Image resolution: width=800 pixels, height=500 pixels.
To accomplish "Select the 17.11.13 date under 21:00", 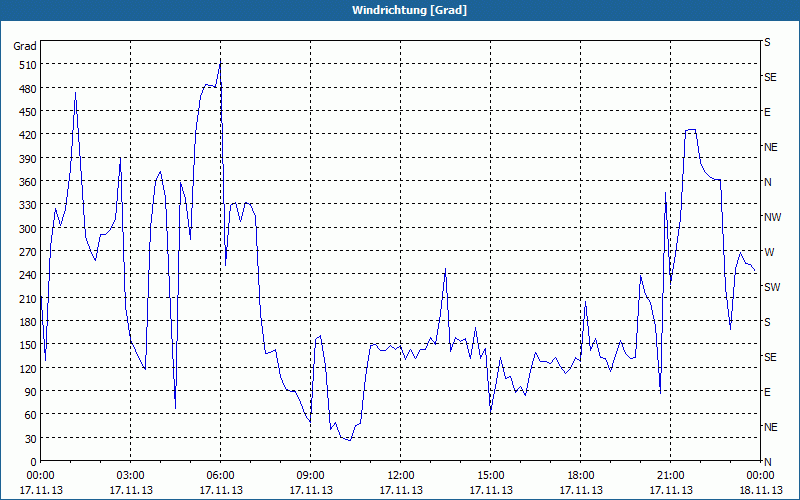I will point(670,490).
